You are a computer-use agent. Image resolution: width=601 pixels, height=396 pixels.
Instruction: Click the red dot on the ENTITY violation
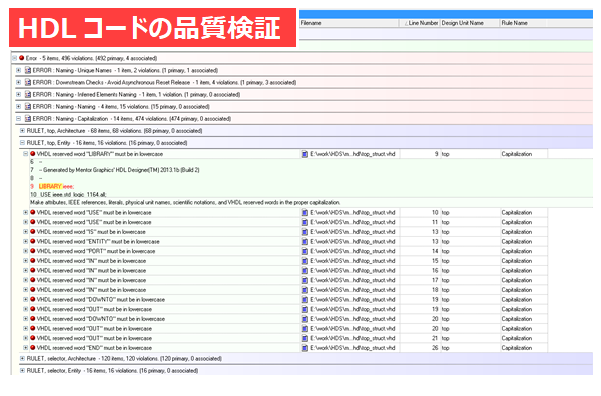tap(33, 242)
